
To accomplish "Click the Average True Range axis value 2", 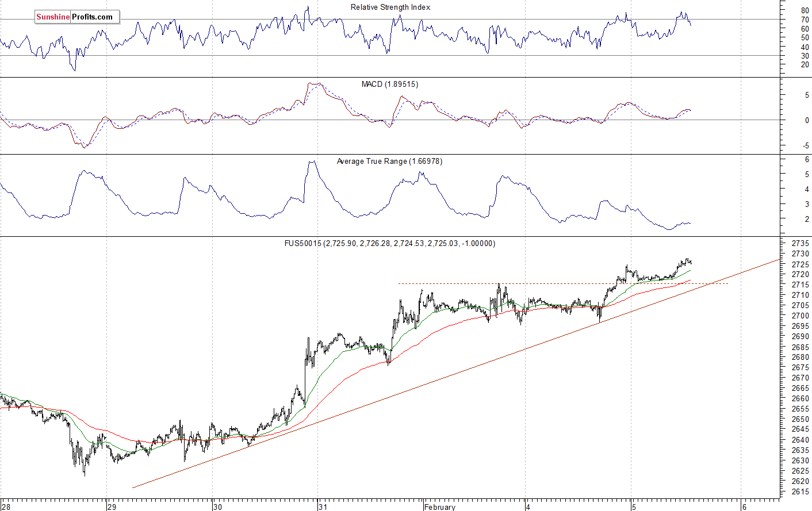I will 807,219.
